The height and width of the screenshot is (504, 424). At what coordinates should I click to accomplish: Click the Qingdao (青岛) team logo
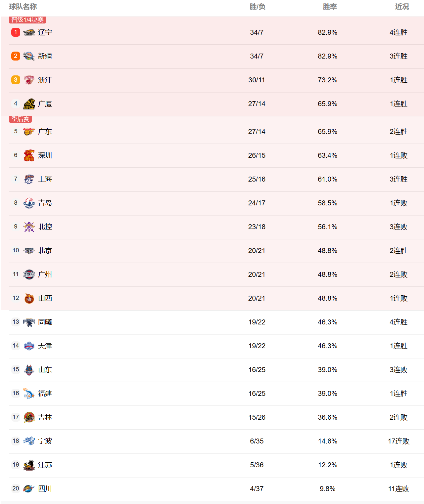click(29, 203)
